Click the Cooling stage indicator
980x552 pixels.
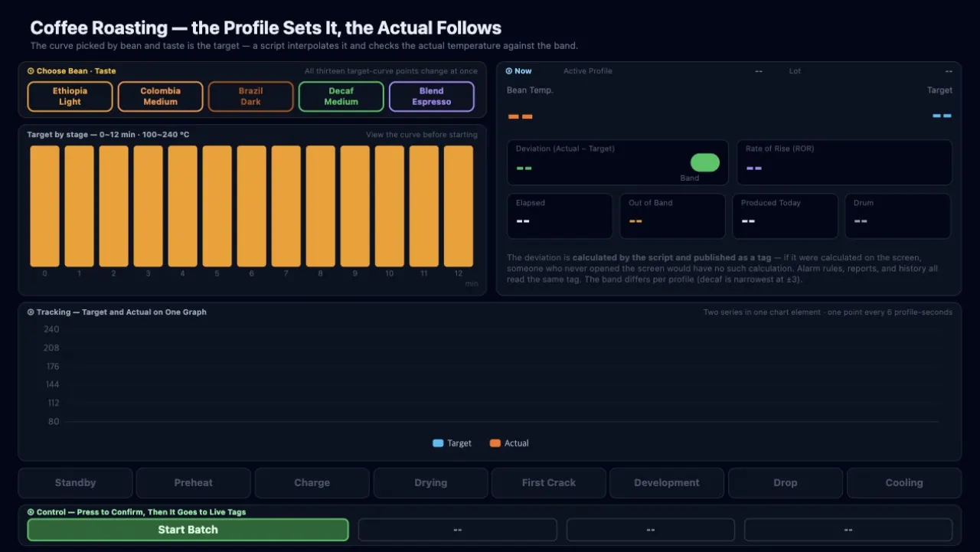(904, 483)
